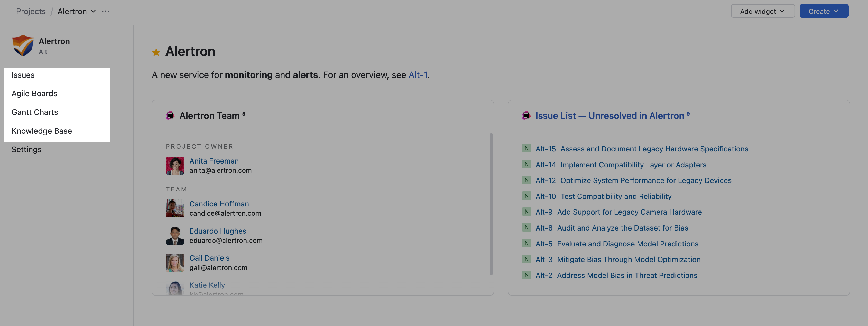868x326 pixels.
Task: Click the Alertron shield logo in the sidebar
Action: [x=23, y=45]
